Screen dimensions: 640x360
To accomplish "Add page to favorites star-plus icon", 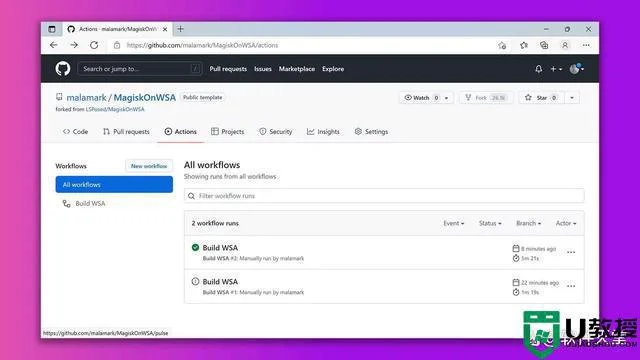I will coord(502,45).
